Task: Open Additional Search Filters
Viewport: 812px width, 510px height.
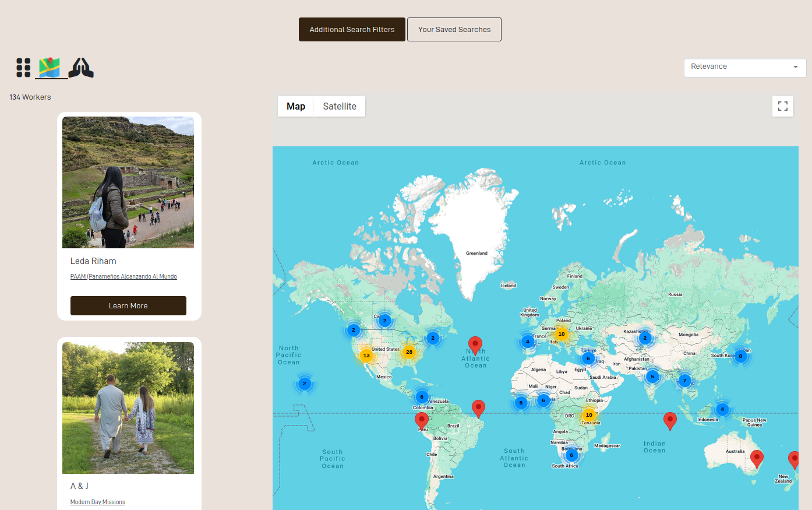Action: click(x=352, y=29)
